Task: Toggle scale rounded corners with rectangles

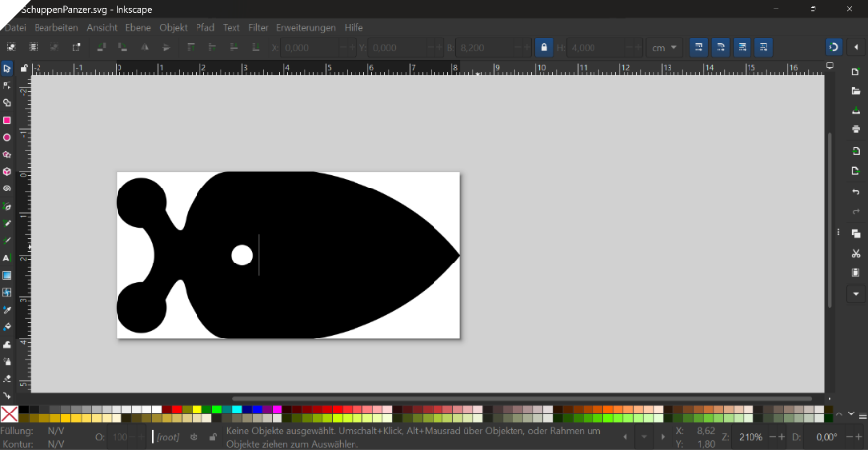Action: point(720,47)
